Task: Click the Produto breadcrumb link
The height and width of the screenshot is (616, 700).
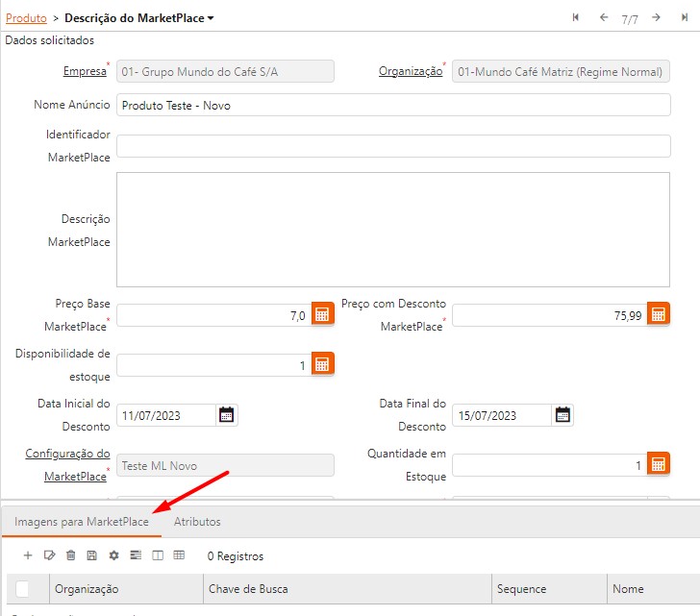Action: [26, 18]
